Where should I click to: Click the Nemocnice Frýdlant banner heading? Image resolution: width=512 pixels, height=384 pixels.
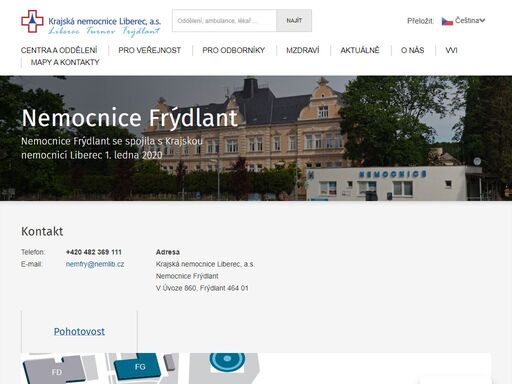point(130,118)
